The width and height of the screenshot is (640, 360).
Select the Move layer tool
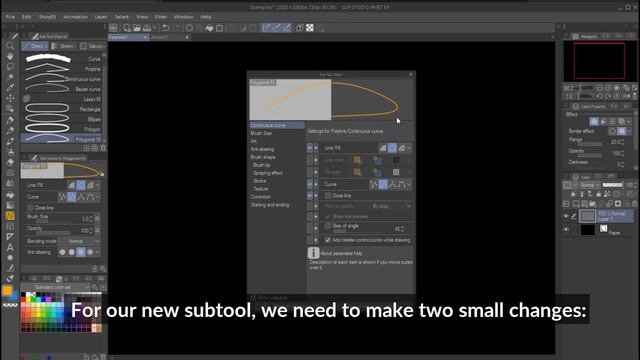point(10,98)
